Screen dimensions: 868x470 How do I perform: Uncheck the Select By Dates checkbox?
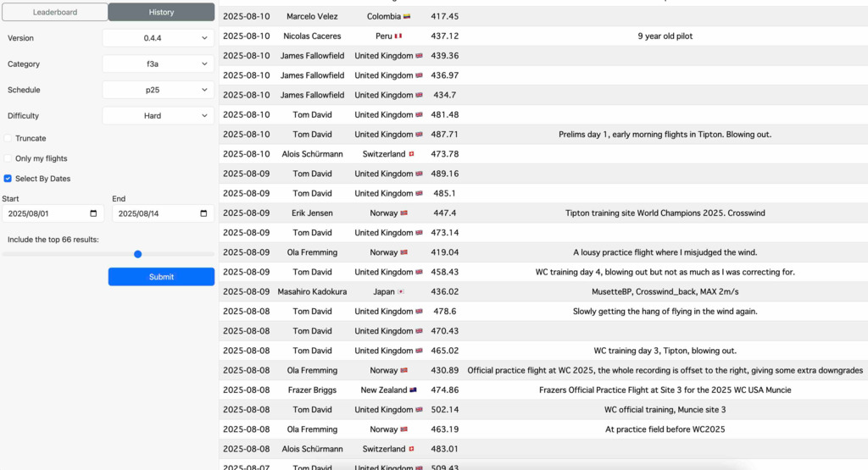tap(8, 179)
